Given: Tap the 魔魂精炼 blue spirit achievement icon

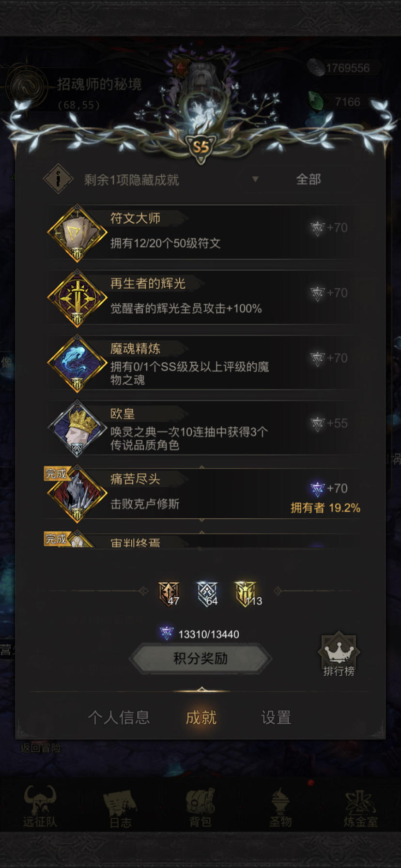Looking at the screenshot, I should (x=77, y=364).
